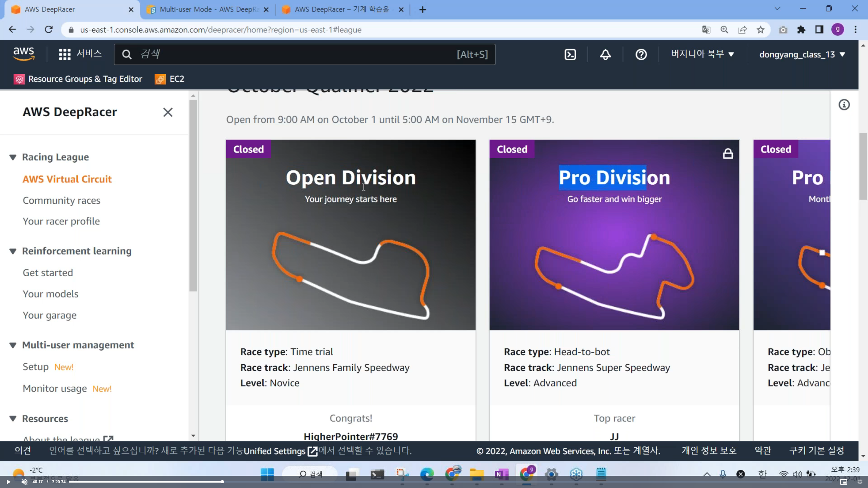The height and width of the screenshot is (488, 868).
Task: Open the notifications bell
Action: click(x=605, y=54)
